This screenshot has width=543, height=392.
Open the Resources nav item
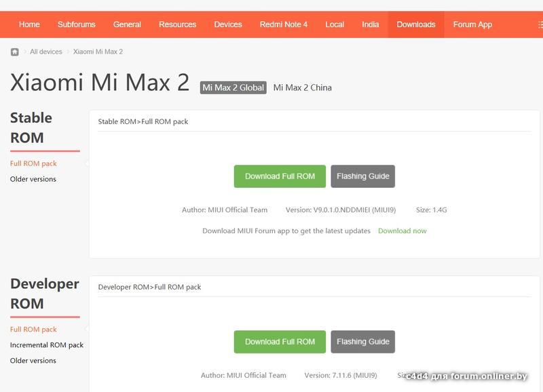point(177,24)
